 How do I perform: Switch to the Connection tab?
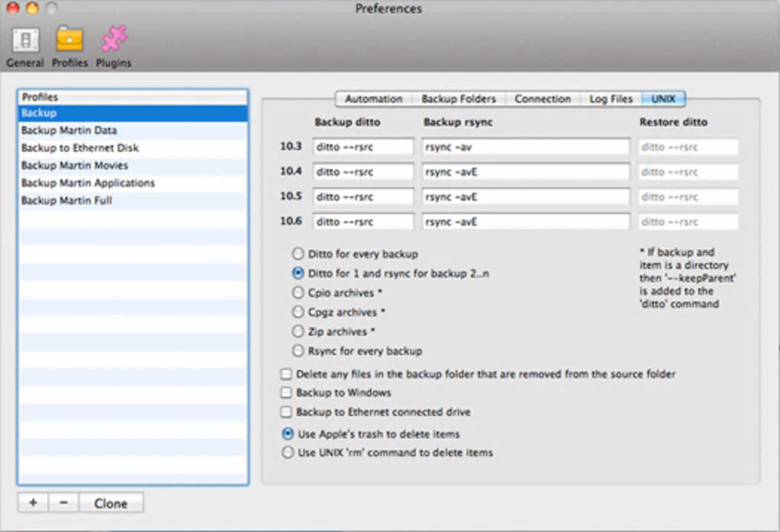(x=543, y=99)
